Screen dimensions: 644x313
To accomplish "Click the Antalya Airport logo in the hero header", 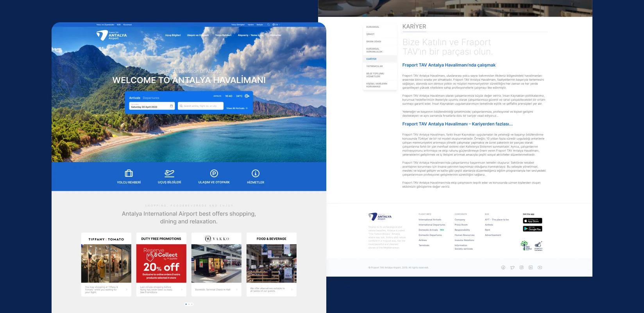I will coord(112,35).
